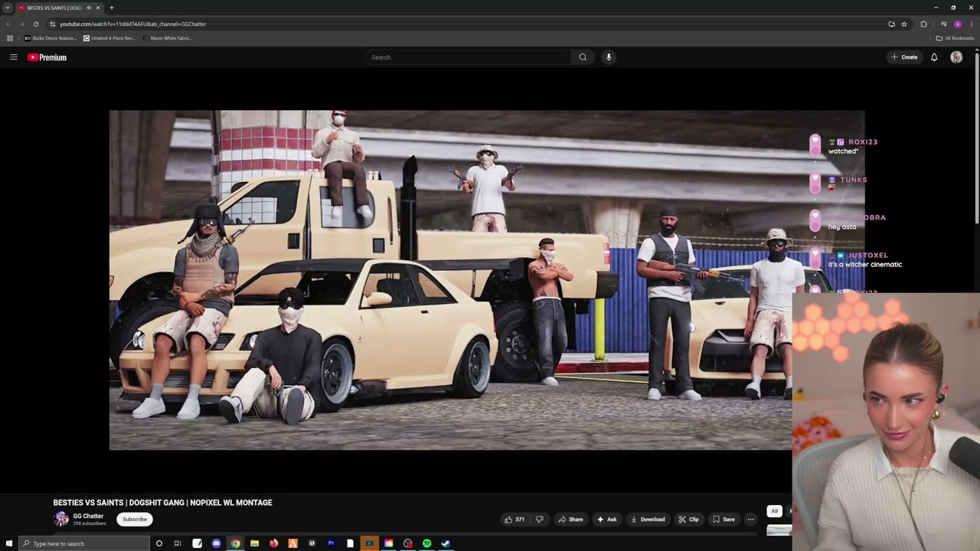
Task: Dislike the video with the thumbs-down icon
Action: (x=539, y=520)
